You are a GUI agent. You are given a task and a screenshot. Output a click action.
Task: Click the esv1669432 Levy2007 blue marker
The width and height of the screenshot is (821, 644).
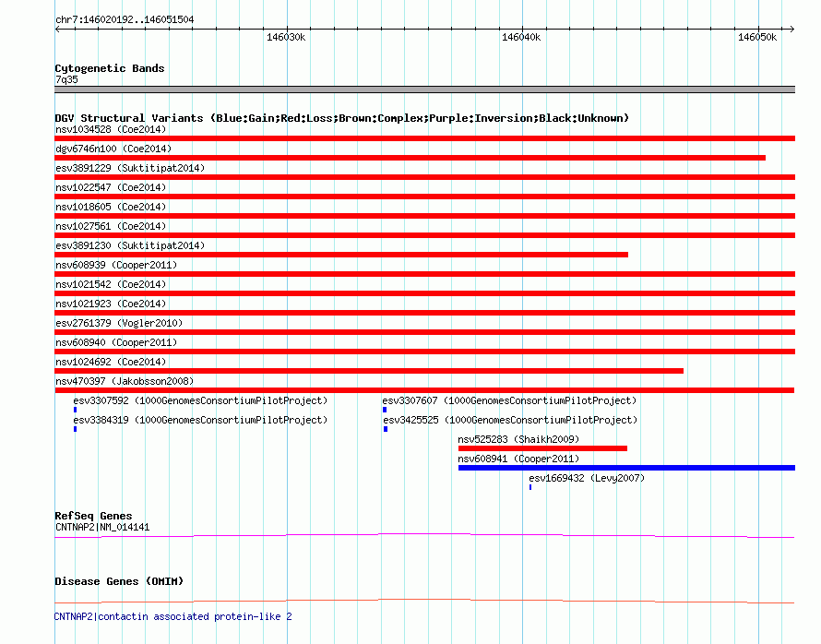tap(530, 487)
